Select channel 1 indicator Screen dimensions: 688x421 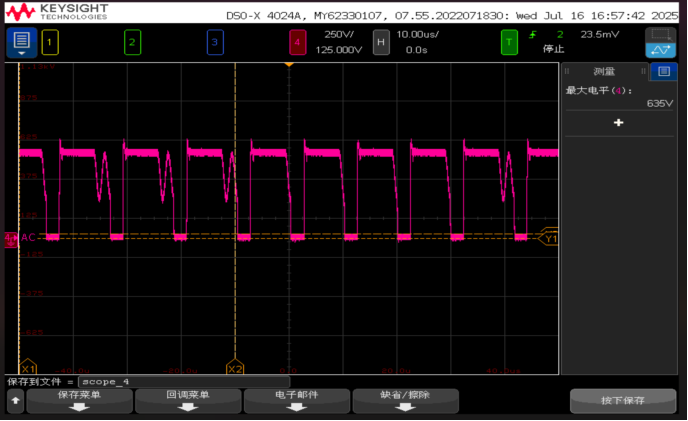coord(50,42)
